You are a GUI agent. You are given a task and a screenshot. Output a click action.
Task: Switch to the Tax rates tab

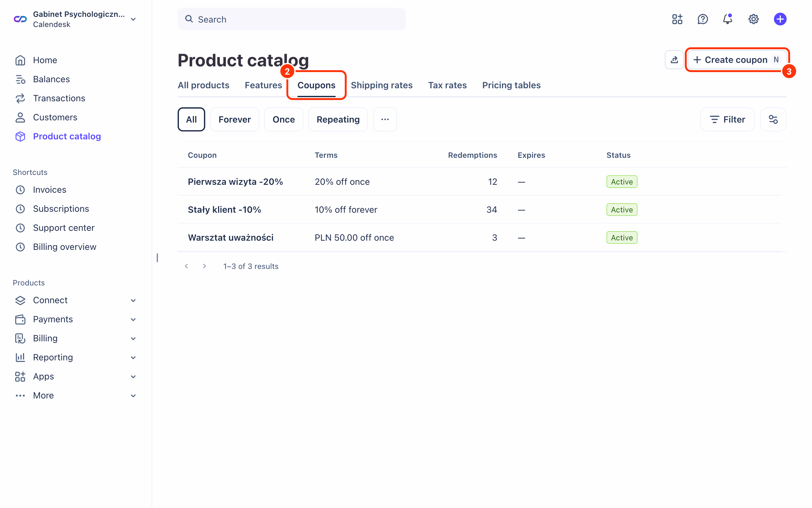tap(447, 85)
